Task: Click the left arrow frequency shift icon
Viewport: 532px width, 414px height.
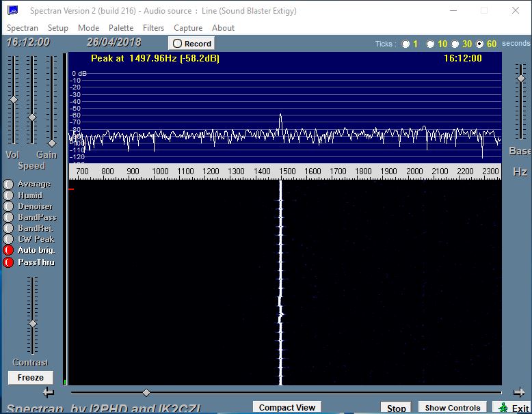Action: (x=48, y=392)
